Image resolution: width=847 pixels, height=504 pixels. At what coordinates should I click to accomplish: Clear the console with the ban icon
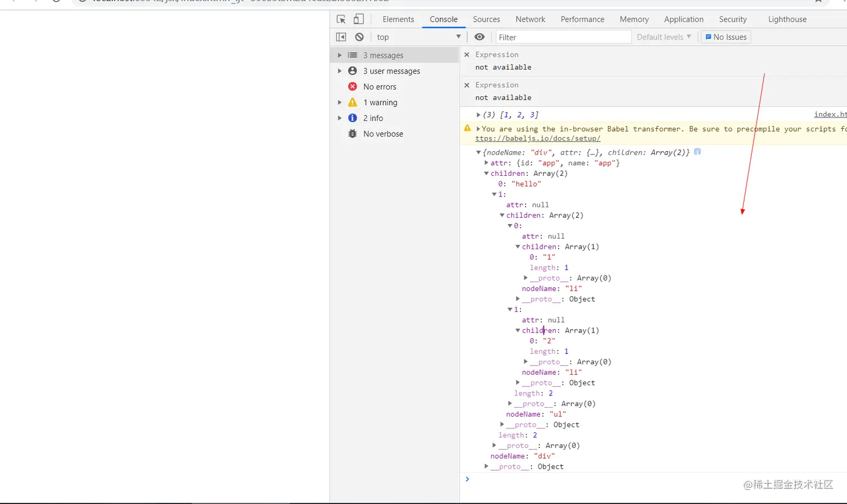tap(360, 37)
